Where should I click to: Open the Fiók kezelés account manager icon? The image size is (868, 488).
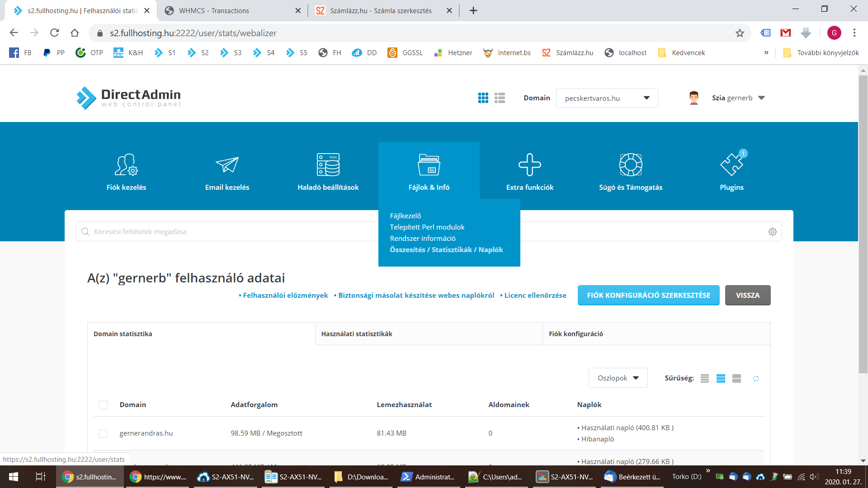tap(126, 165)
